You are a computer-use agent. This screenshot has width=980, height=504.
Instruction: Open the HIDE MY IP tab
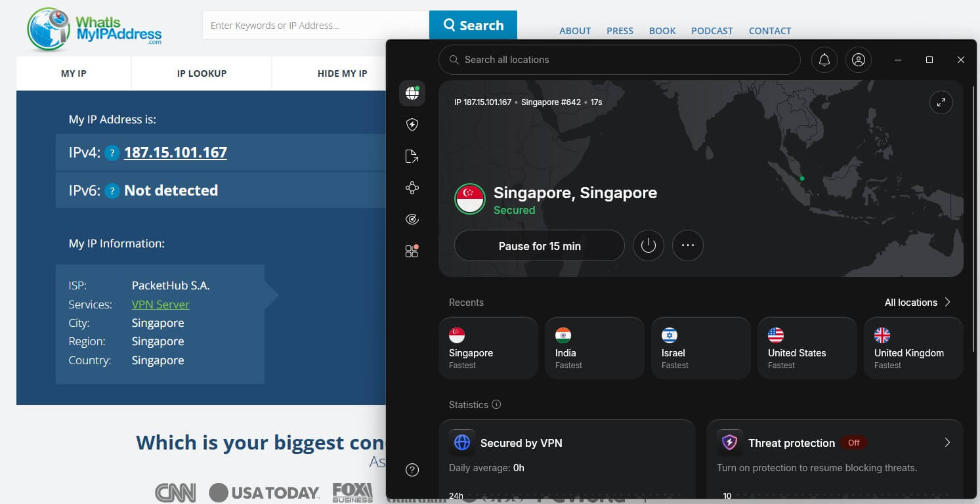tap(342, 73)
